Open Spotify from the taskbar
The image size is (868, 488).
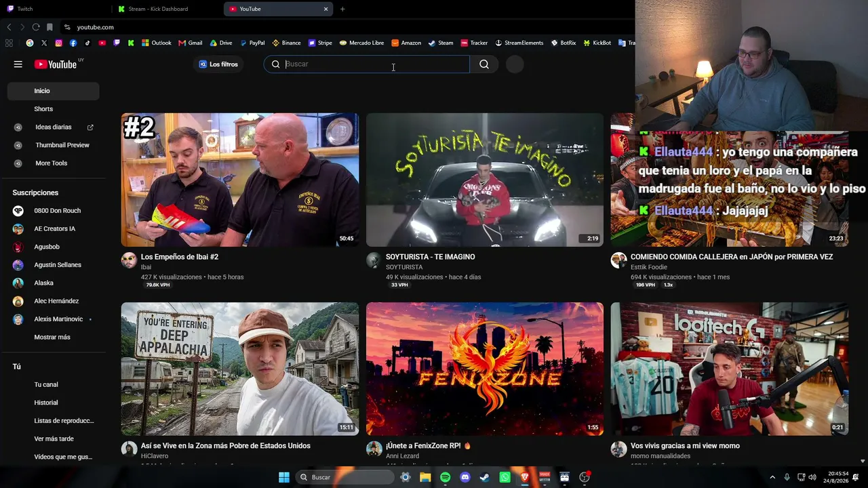click(x=445, y=477)
